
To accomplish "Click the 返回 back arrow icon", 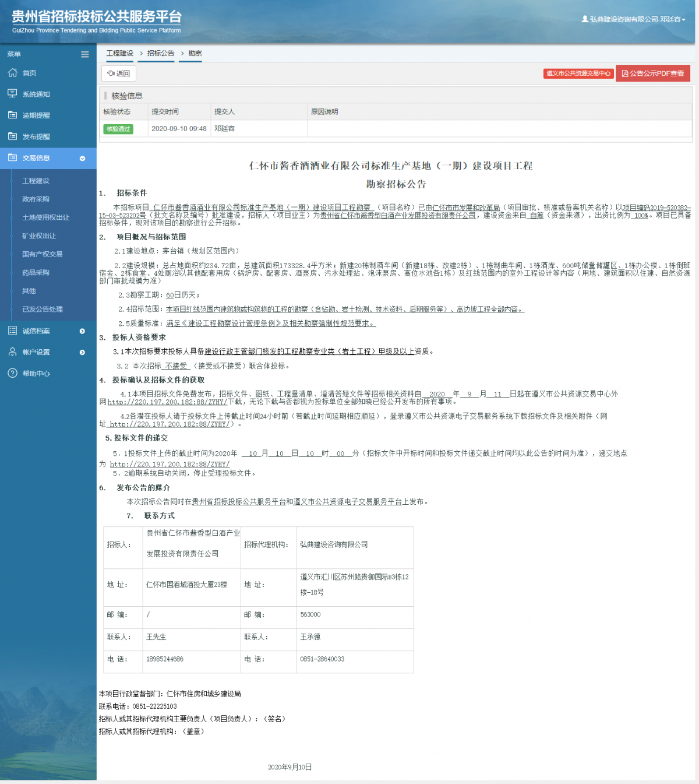I will click(x=112, y=73).
